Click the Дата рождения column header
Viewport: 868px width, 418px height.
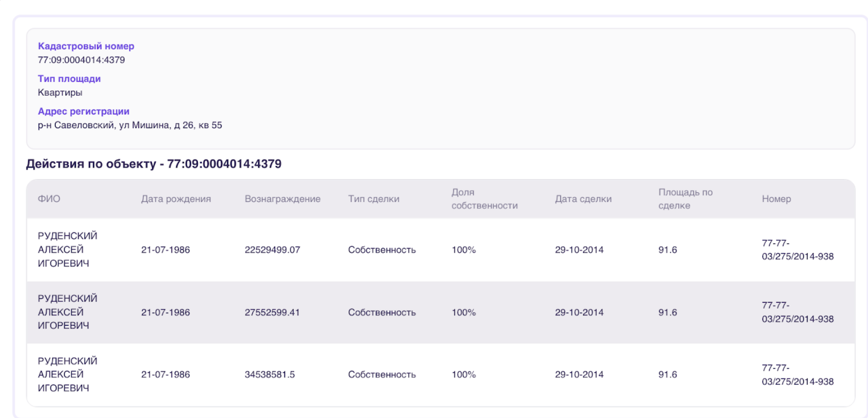(x=176, y=199)
